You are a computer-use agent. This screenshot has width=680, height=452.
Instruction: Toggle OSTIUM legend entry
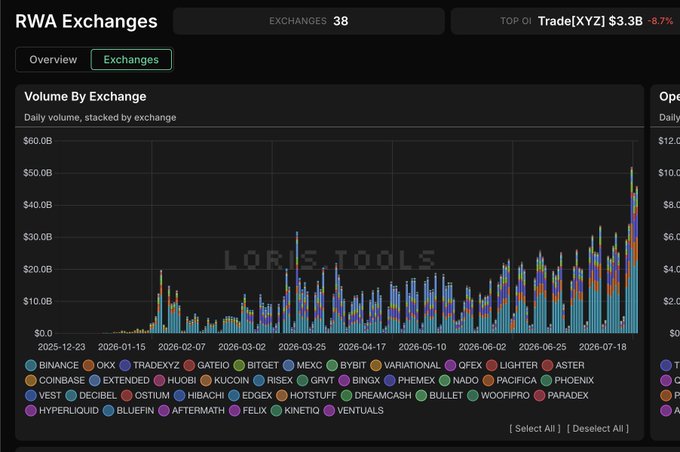coord(145,396)
